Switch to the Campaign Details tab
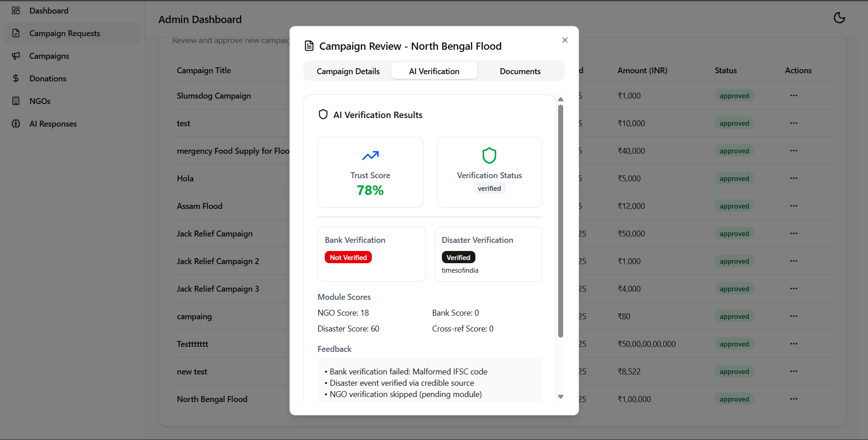868x440 pixels. click(348, 71)
